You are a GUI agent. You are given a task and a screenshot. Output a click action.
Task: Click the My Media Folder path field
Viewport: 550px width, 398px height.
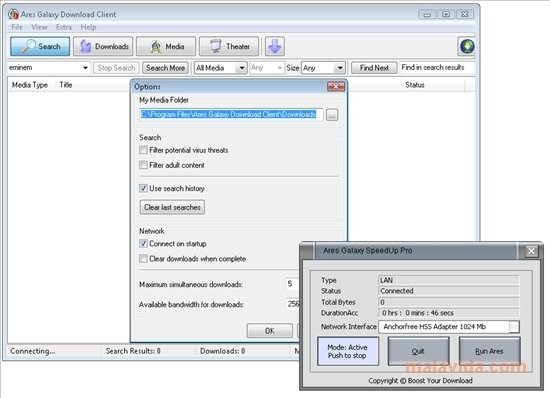tap(231, 114)
